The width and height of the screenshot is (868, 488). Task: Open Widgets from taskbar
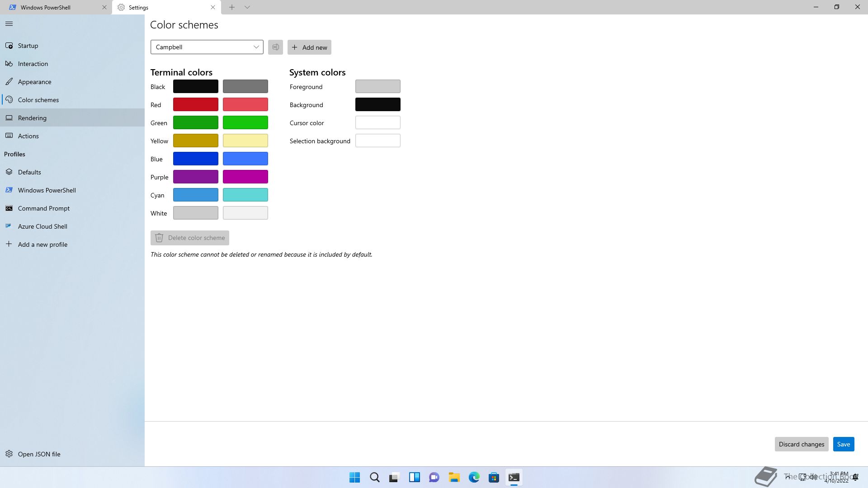coord(415,477)
